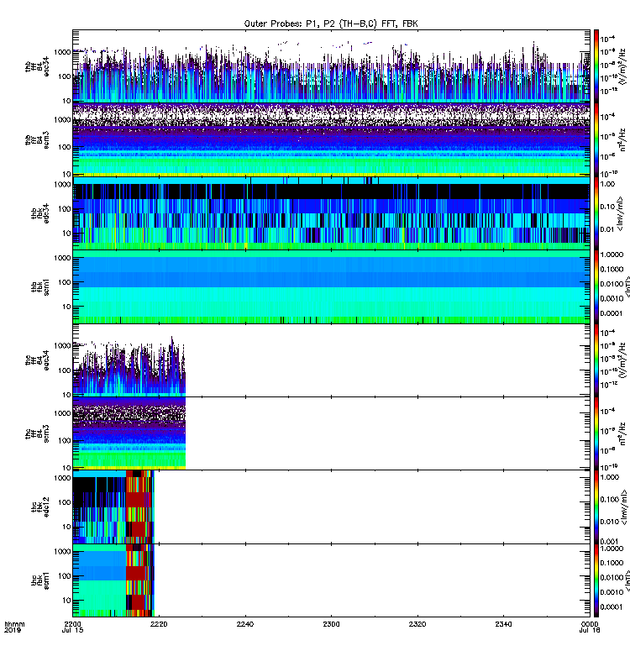Click the thc fbk scm1 filter bank data
Image resolution: width=630 pixels, height=672 pixels.
(113, 580)
